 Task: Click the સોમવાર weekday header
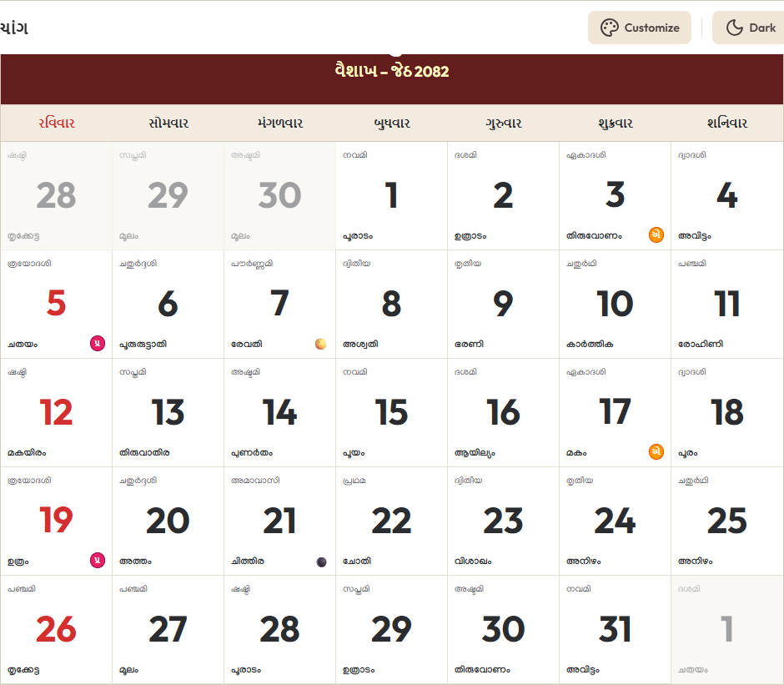coord(168,123)
